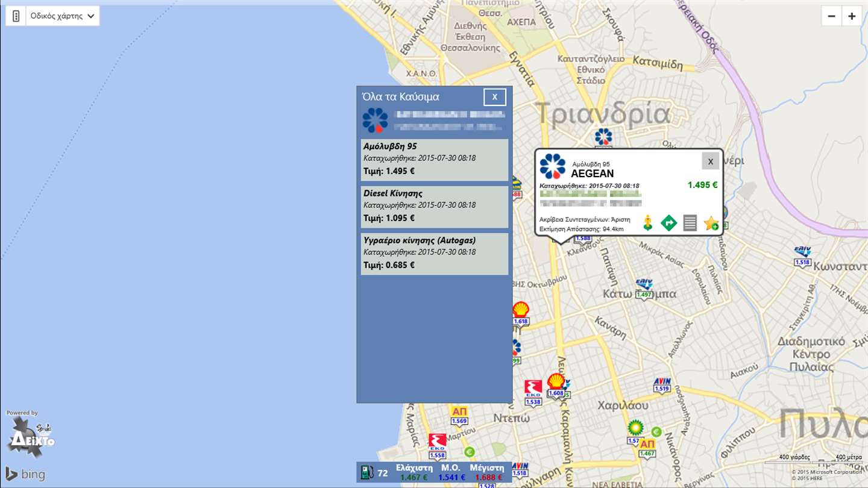Click the DEiXTo logo under 'Powered by'
868x488 pixels.
click(x=30, y=437)
